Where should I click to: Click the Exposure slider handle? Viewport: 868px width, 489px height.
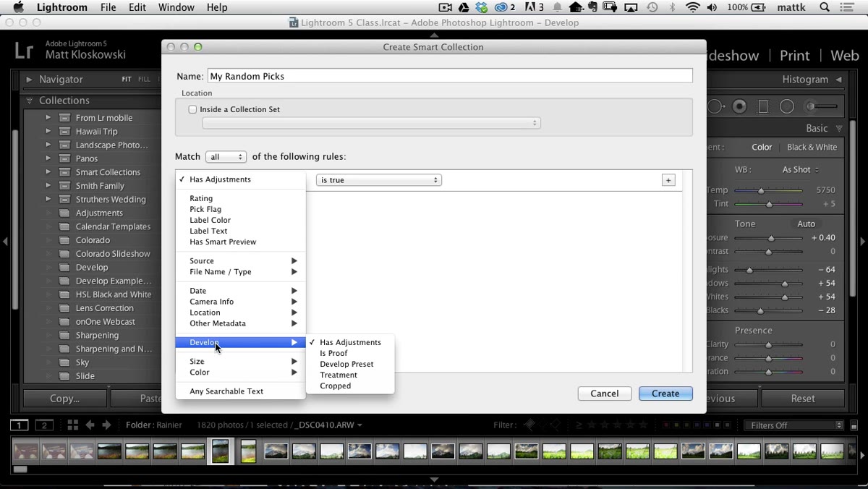coord(771,238)
